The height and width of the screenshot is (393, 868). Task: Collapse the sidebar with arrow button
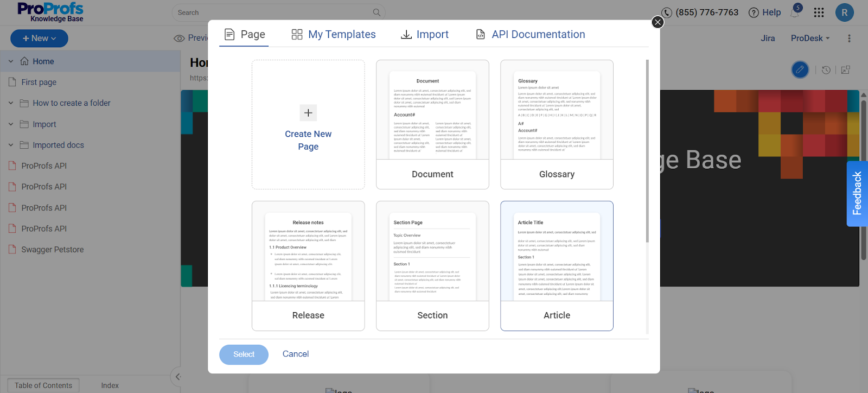click(x=177, y=377)
